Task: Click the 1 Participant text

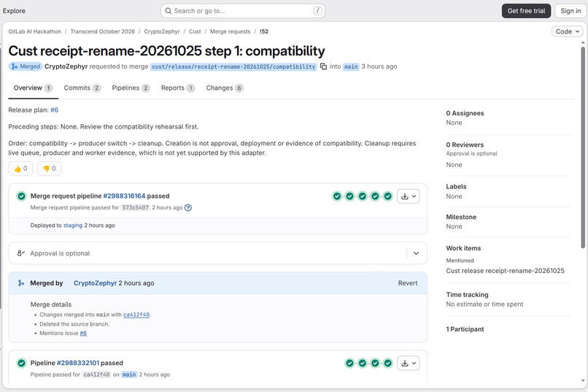Action: pyautogui.click(x=465, y=329)
